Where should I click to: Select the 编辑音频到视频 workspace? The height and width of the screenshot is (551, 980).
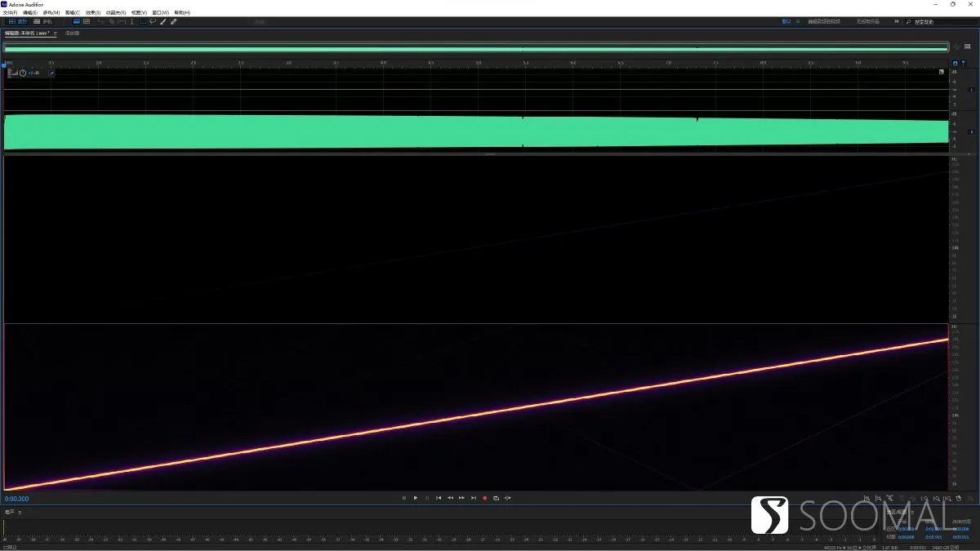[824, 21]
